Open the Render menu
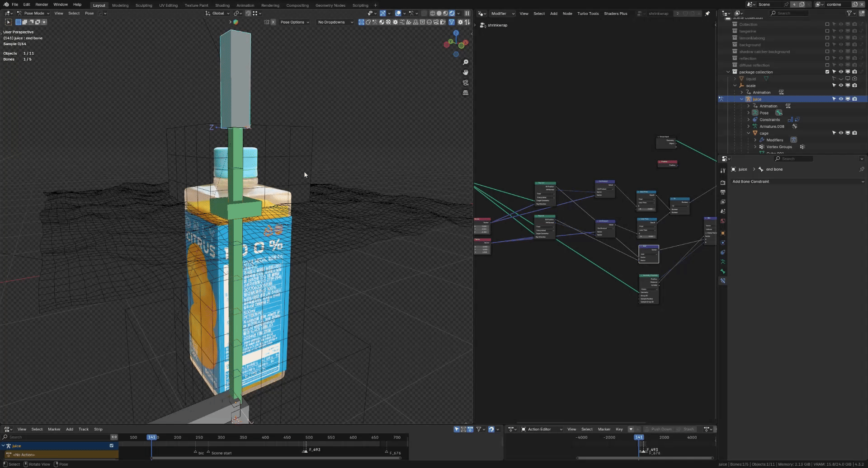The height and width of the screenshot is (468, 868). coord(42,5)
